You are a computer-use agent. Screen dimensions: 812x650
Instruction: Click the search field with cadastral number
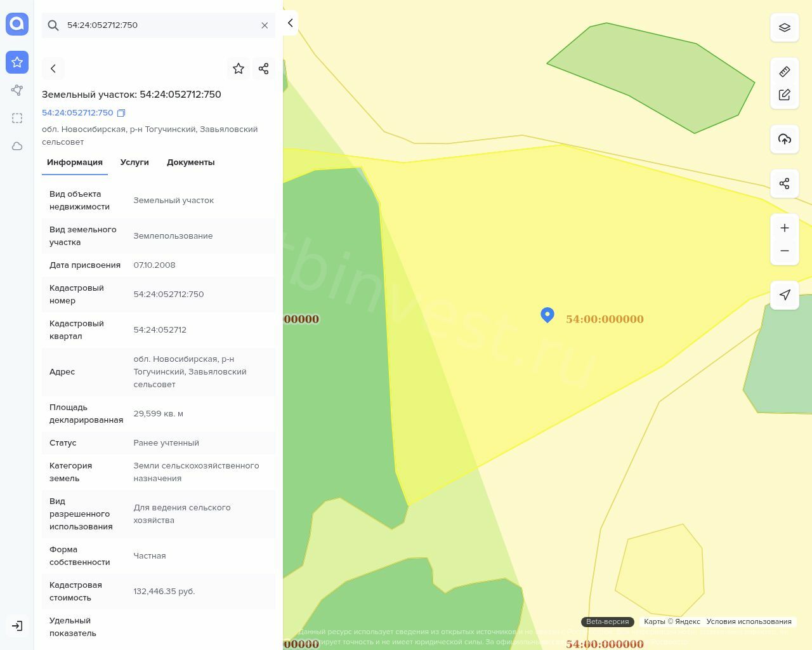[159, 25]
